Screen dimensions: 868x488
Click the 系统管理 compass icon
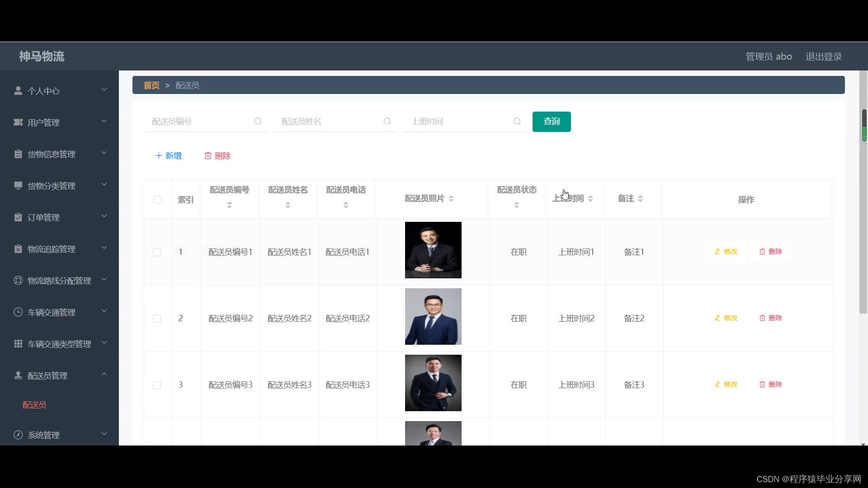click(18, 435)
